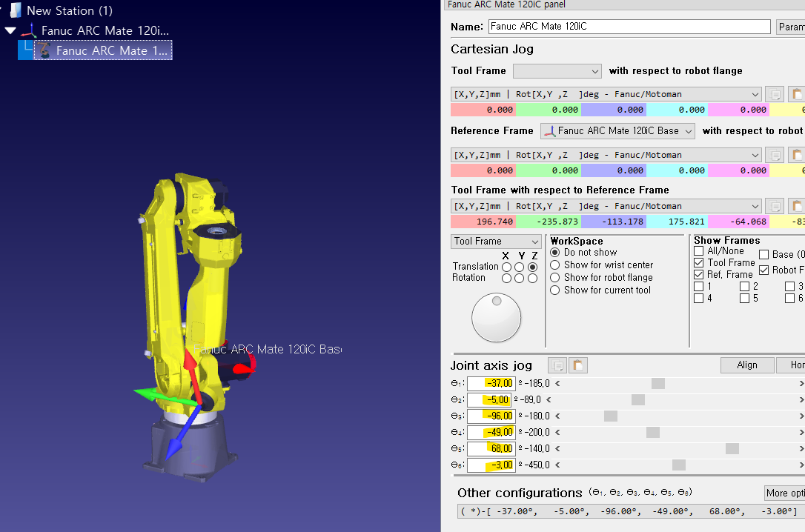Screen dimensions: 805x532
Task: Toggle the All/None show frames checkbox
Action: [x=699, y=251]
